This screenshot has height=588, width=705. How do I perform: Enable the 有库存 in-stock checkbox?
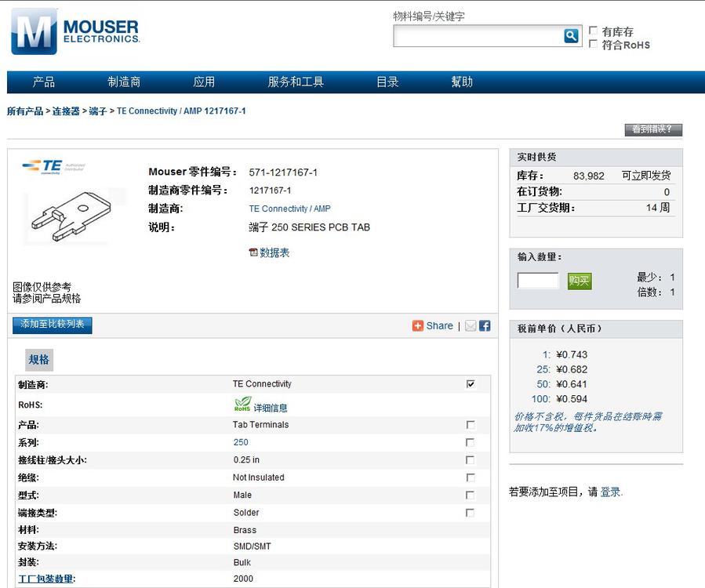click(594, 31)
